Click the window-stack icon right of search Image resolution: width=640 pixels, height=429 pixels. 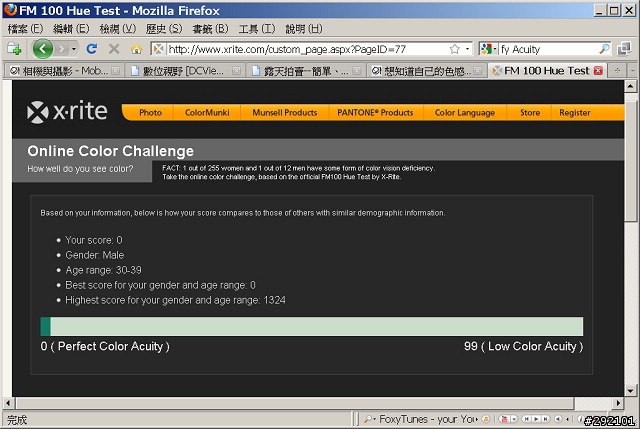[624, 49]
